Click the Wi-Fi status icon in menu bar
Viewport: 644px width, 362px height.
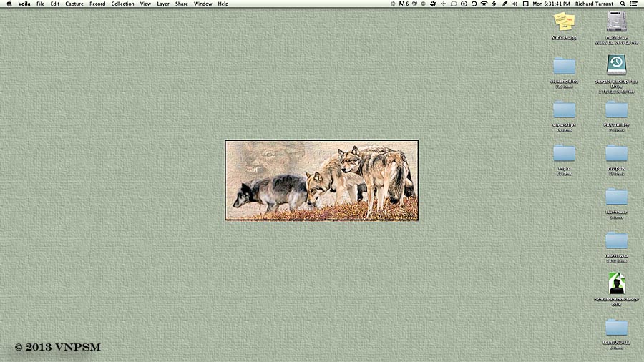484,4
